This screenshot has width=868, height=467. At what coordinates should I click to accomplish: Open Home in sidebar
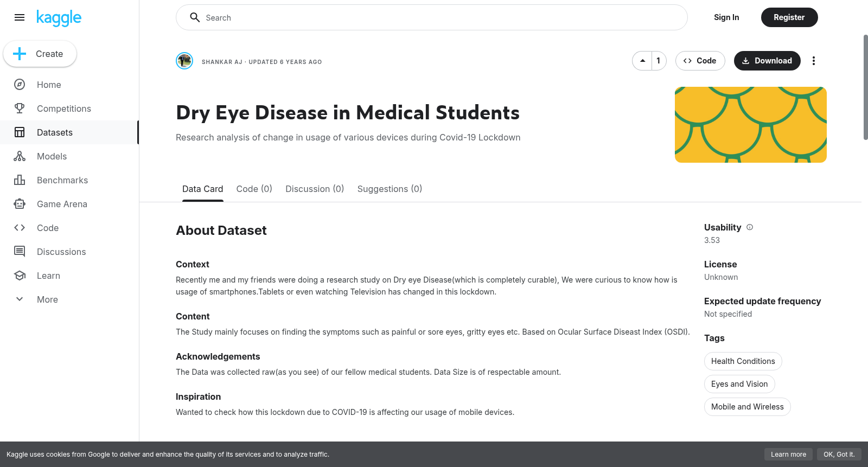pos(69,85)
